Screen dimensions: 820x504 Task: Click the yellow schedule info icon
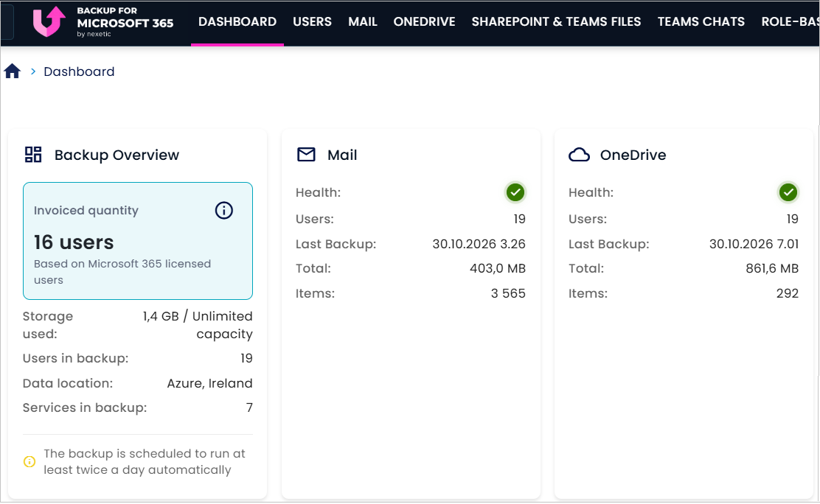[x=29, y=462]
